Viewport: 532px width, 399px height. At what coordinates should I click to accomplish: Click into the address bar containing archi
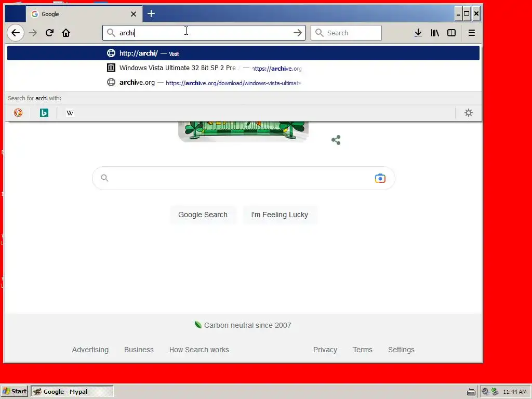(x=204, y=33)
